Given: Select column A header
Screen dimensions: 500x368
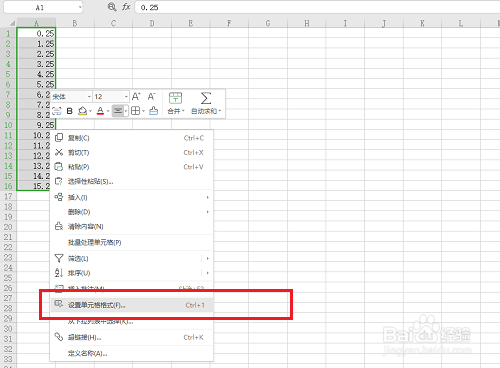Looking at the screenshot, I should pos(36,23).
